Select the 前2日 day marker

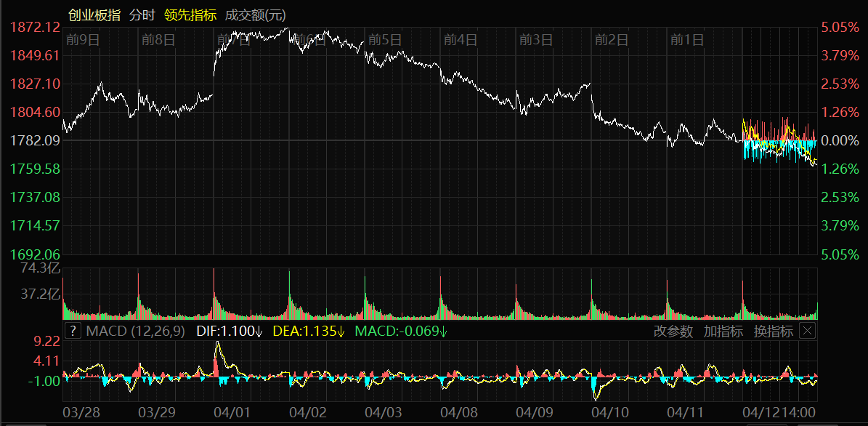tap(611, 39)
